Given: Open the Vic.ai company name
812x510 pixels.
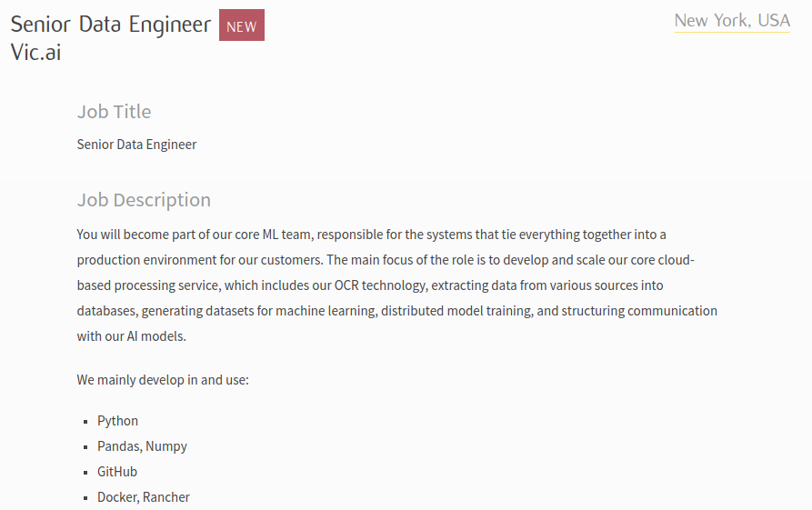Looking at the screenshot, I should coord(35,52).
